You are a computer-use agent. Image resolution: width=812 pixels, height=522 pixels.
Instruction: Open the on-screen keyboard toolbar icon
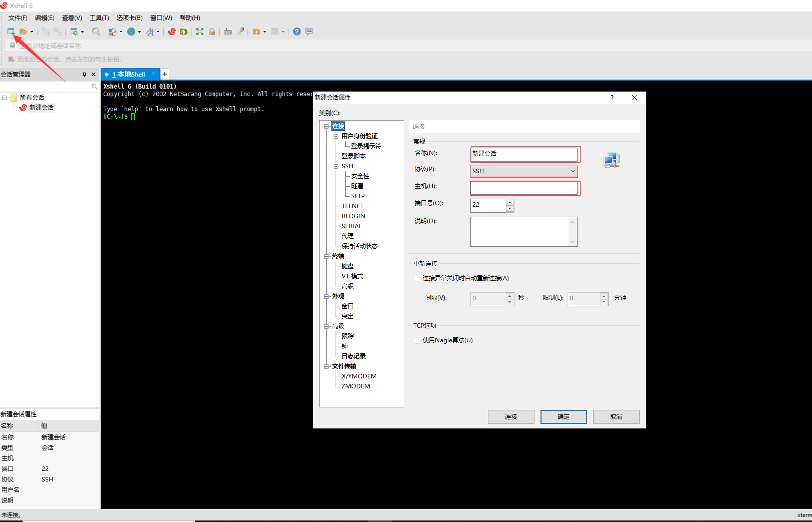click(x=228, y=31)
